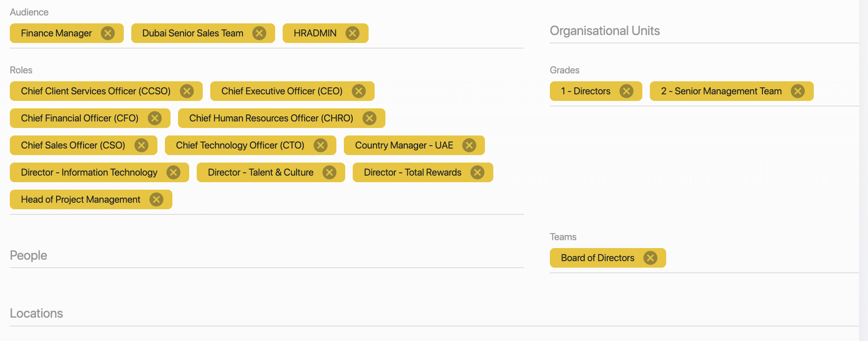
Task: Remove Director - Total Rewards role
Action: [x=477, y=172]
